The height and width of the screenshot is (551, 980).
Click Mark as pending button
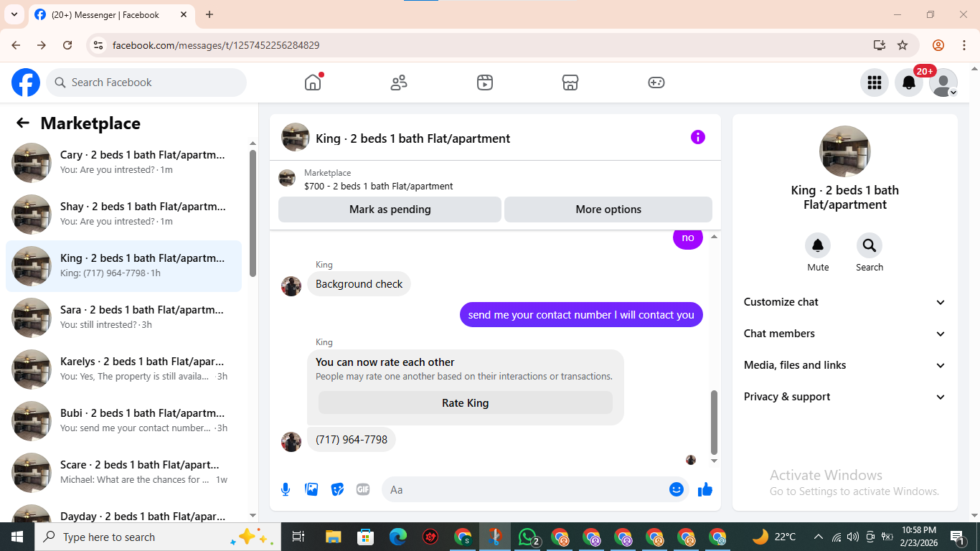pyautogui.click(x=390, y=209)
